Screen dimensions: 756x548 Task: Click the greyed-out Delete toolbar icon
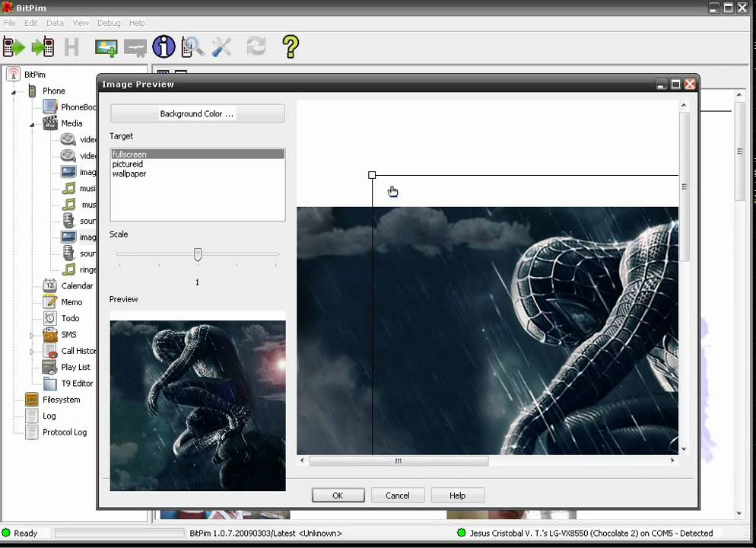coord(135,48)
